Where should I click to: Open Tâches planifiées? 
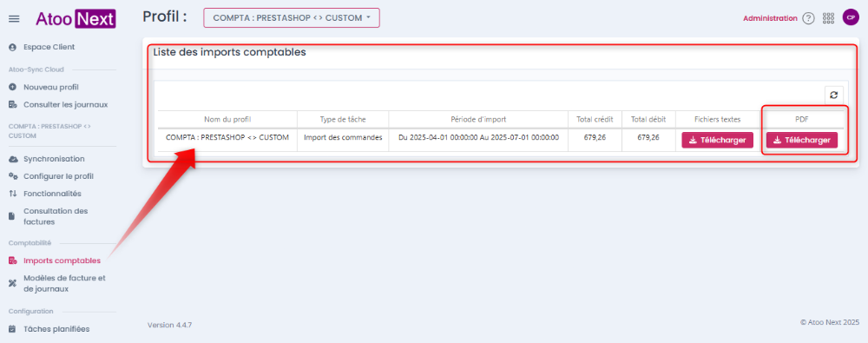coord(56,328)
